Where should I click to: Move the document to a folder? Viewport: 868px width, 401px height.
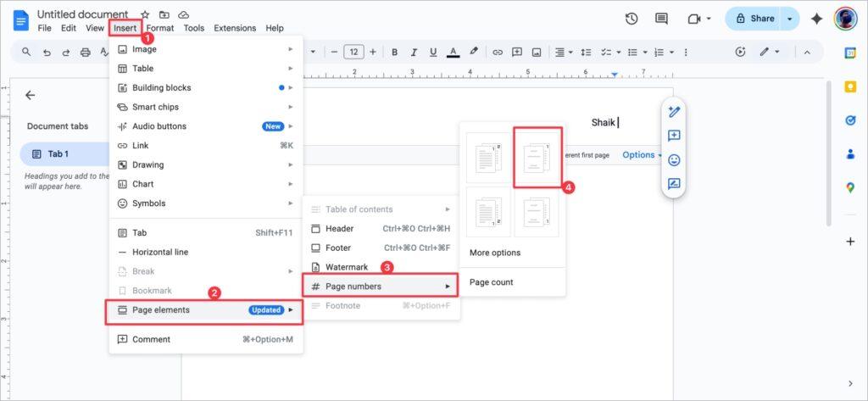click(164, 15)
